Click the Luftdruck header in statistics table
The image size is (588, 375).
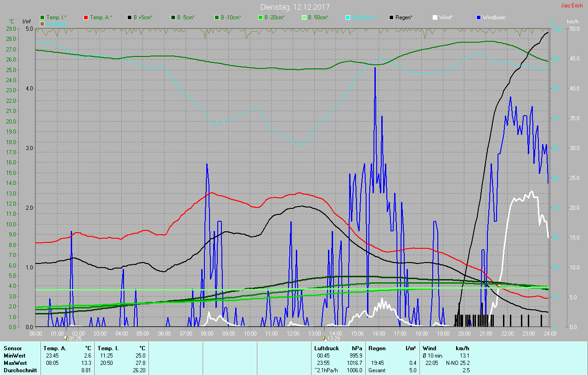coord(326,348)
